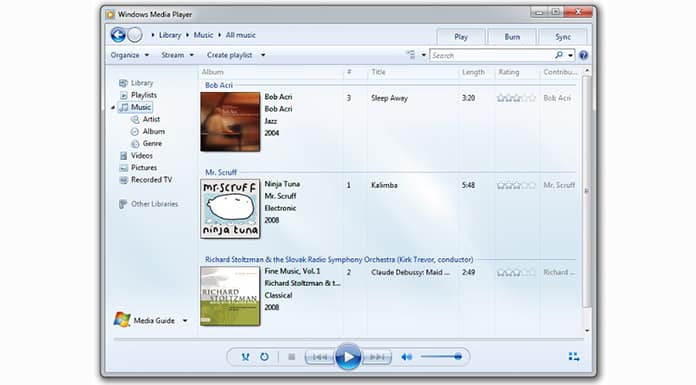Click the Ninja Tuna album cover
The height and width of the screenshot is (385, 696).
tap(230, 209)
